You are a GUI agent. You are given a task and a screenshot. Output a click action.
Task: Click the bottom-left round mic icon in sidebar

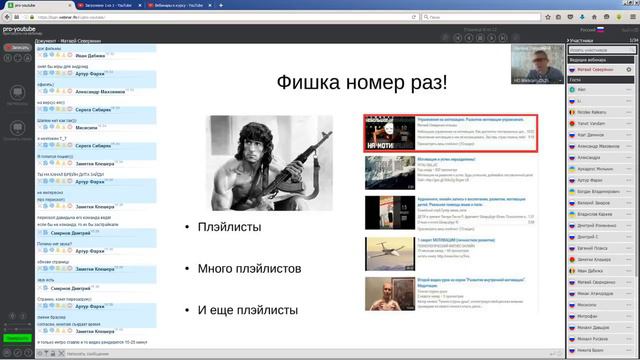tap(7, 352)
